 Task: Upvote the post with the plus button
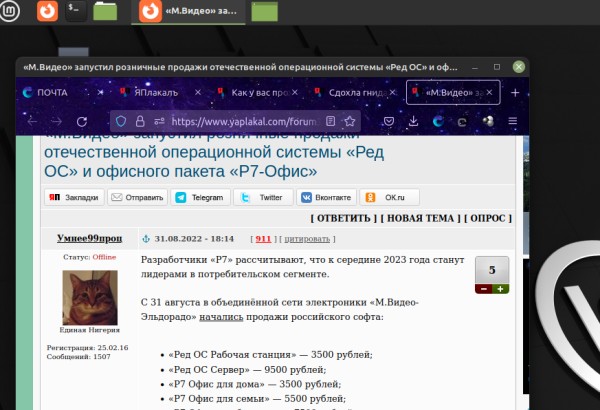[x=501, y=289]
